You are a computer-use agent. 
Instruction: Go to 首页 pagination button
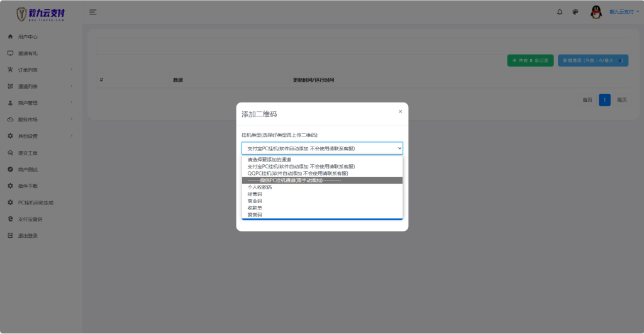tap(587, 100)
